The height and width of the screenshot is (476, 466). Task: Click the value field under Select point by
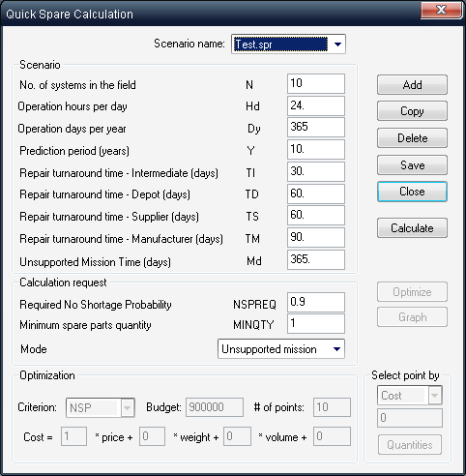point(410,418)
